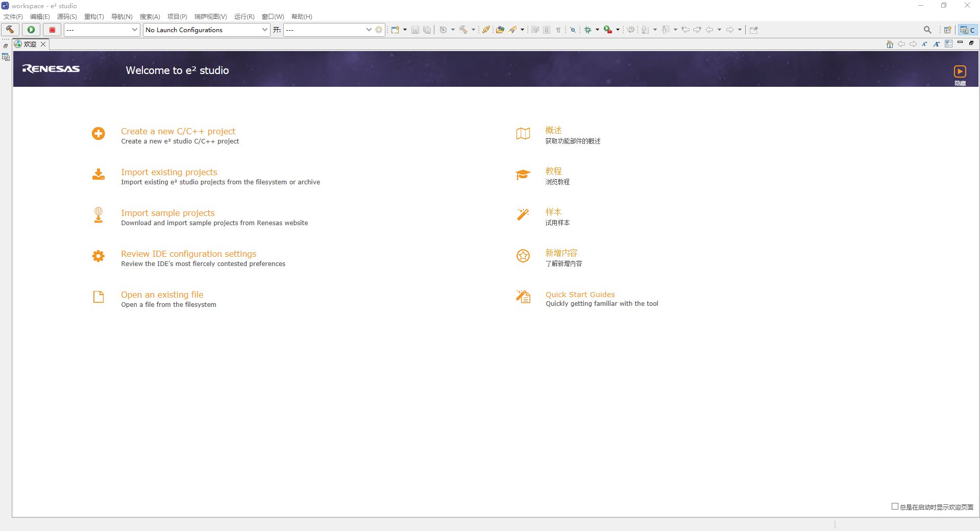
Task: Click the toolbar Build hammer icon
Action: (463, 30)
